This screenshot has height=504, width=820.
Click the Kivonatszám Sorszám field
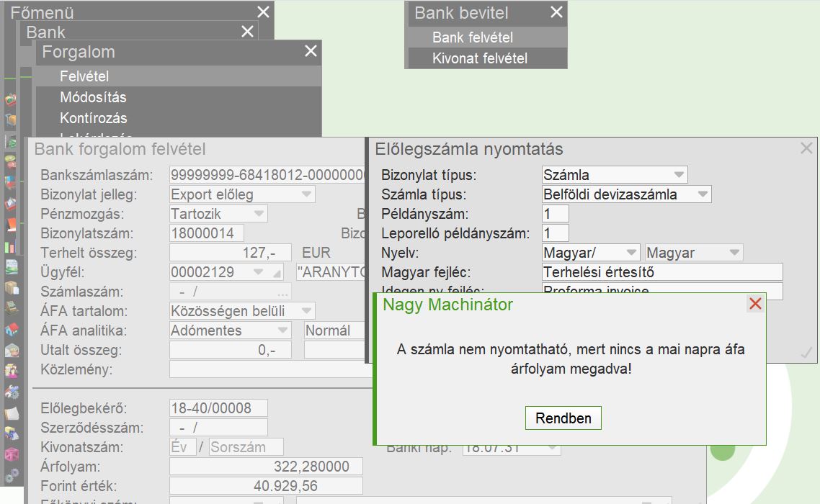tap(246, 447)
